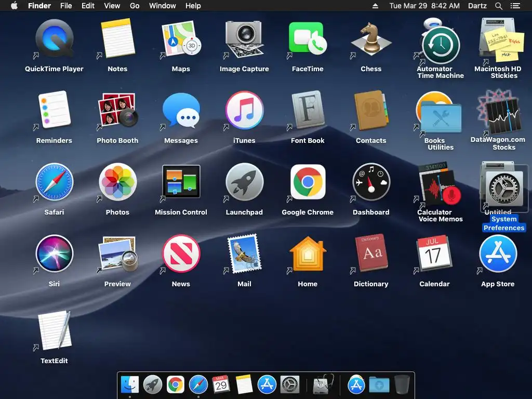Open the Apple menu
The height and width of the screenshot is (399, 532).
click(14, 6)
